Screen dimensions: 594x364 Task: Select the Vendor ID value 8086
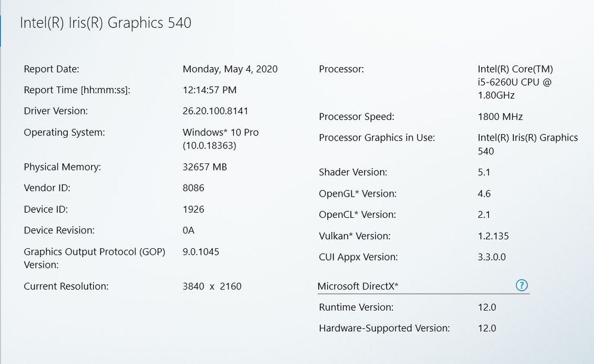(x=193, y=188)
